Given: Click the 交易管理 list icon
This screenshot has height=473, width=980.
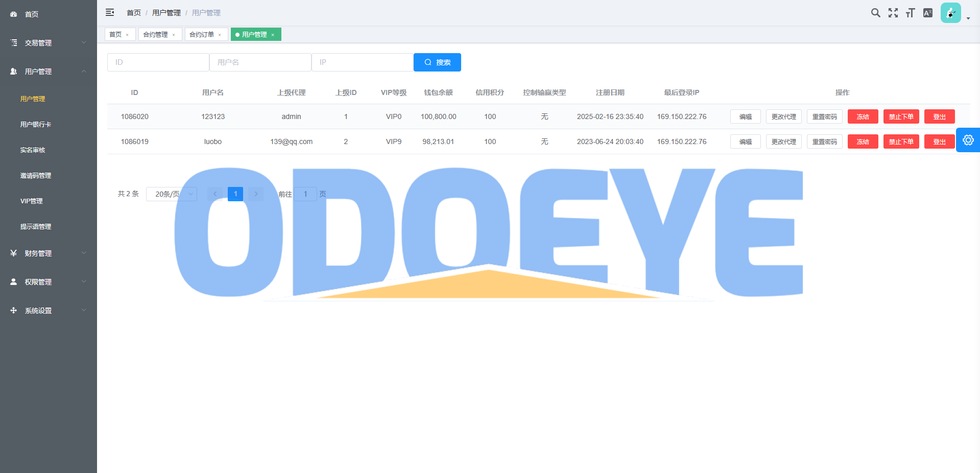Looking at the screenshot, I should pyautogui.click(x=13, y=43).
